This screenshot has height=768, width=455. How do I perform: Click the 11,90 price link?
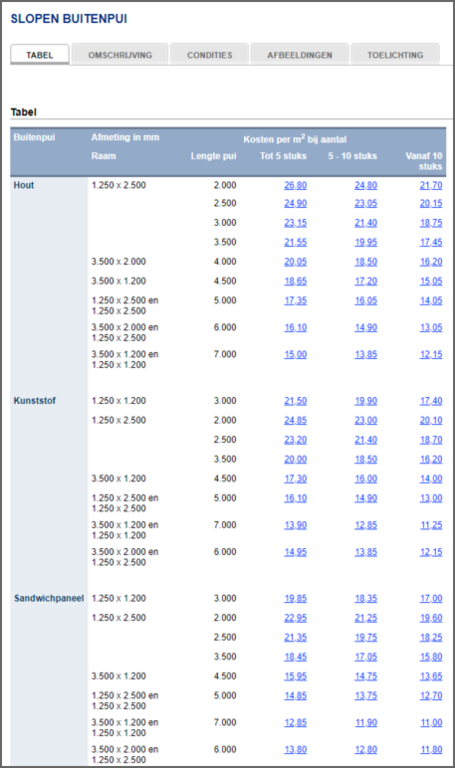click(x=366, y=722)
